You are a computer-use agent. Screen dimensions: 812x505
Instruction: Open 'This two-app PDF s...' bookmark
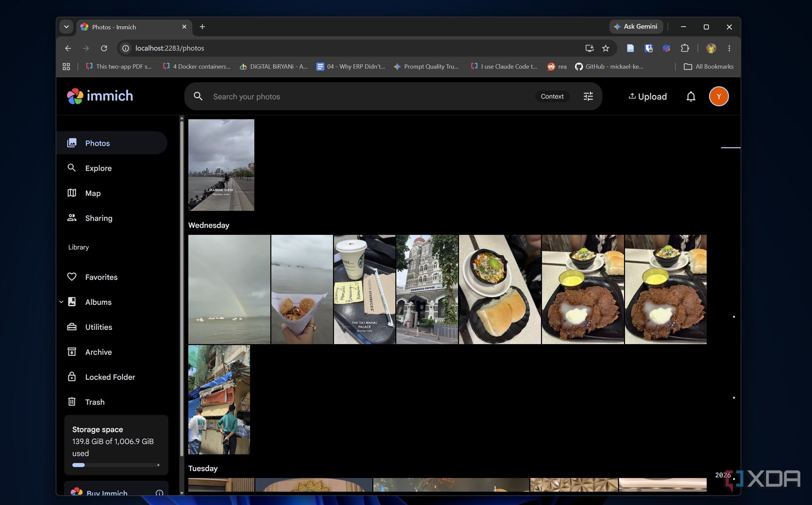119,67
